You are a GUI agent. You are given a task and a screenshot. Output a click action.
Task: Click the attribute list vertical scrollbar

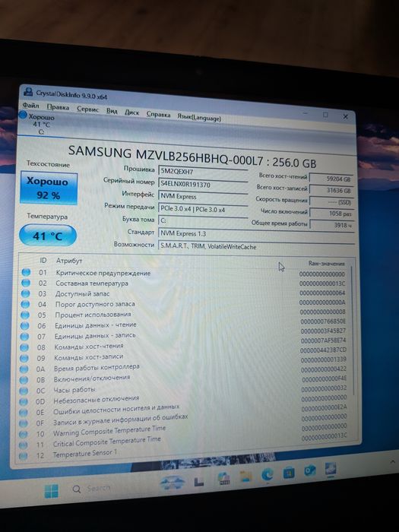point(352,331)
